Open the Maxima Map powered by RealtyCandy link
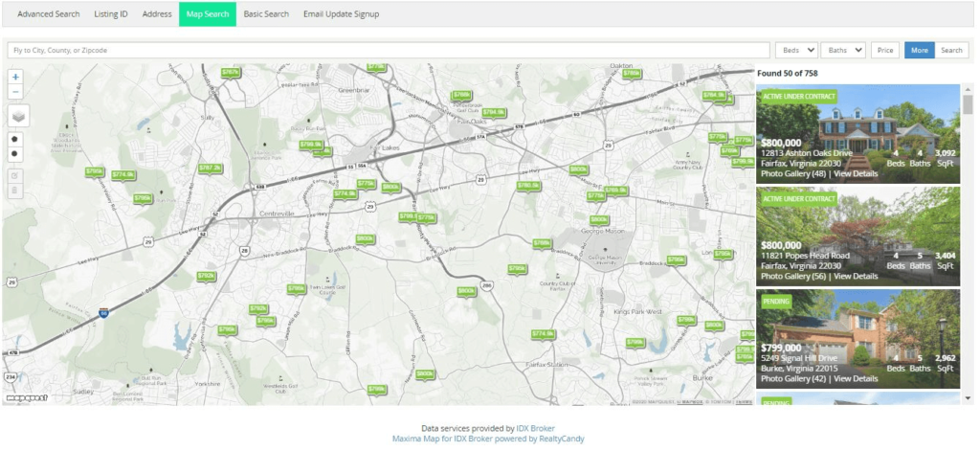The width and height of the screenshot is (980, 451). click(488, 440)
